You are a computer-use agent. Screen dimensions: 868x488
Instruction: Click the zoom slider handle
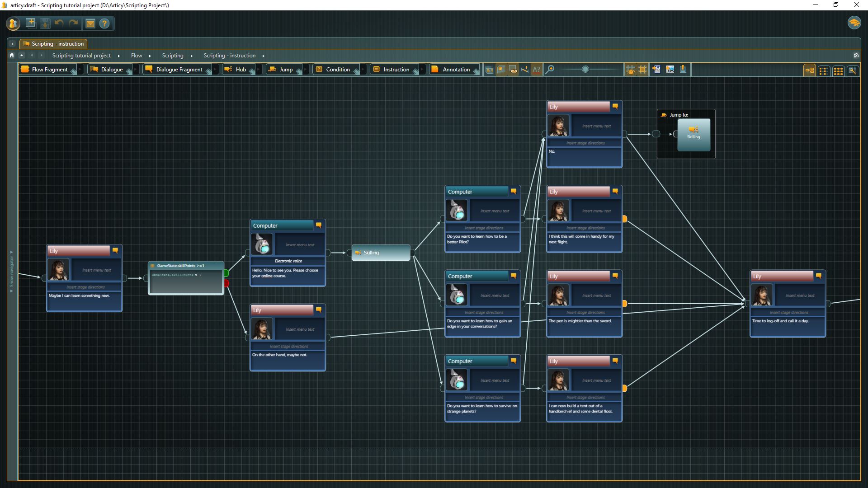[585, 69]
